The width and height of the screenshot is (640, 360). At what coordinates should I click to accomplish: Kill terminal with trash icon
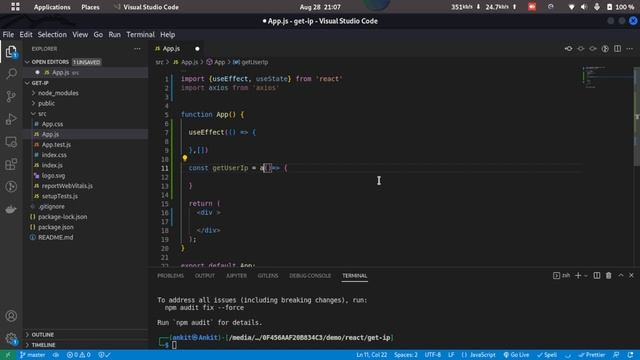click(609, 276)
